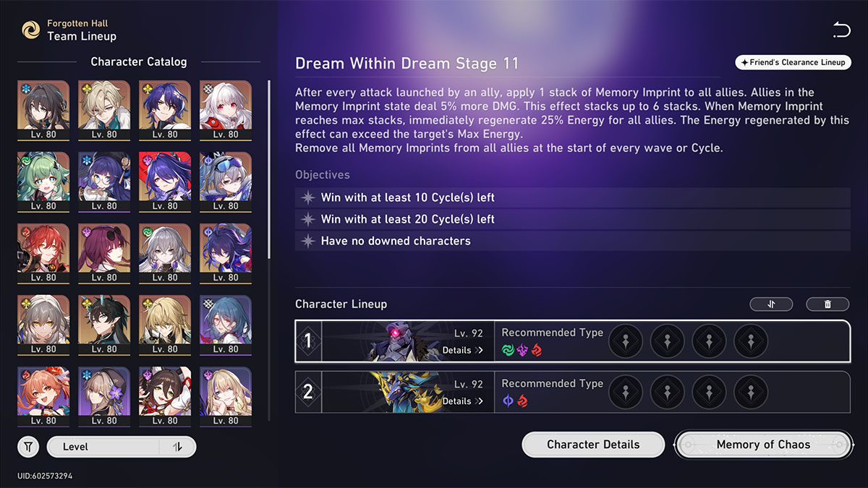The width and height of the screenshot is (868, 488).
Task: Click the back arrow icon at top right
Action: [841, 30]
